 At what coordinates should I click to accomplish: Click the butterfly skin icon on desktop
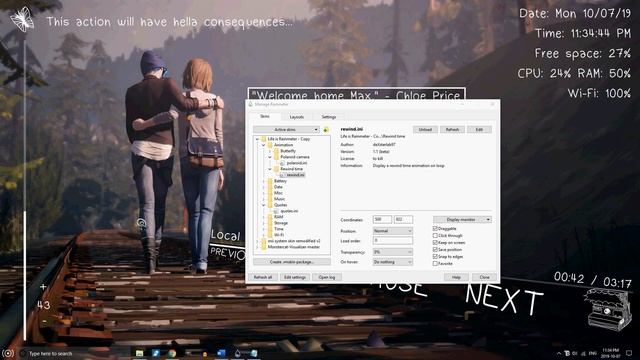click(x=22, y=19)
